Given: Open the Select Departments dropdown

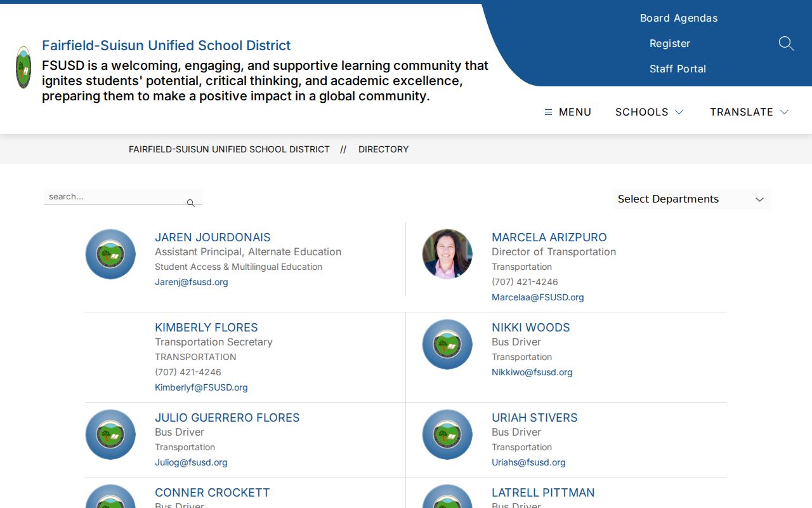Looking at the screenshot, I should 691,199.
